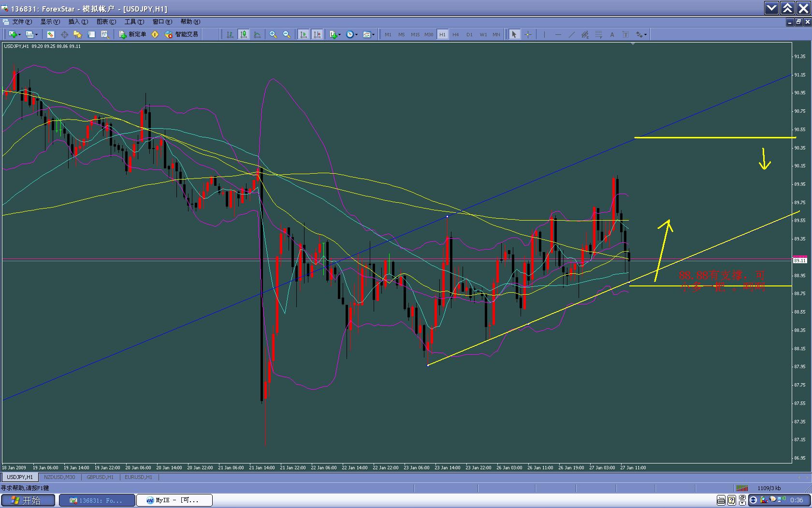Switch to the EURUSD,H1 chart tab
The image size is (812, 508).
coord(138,477)
